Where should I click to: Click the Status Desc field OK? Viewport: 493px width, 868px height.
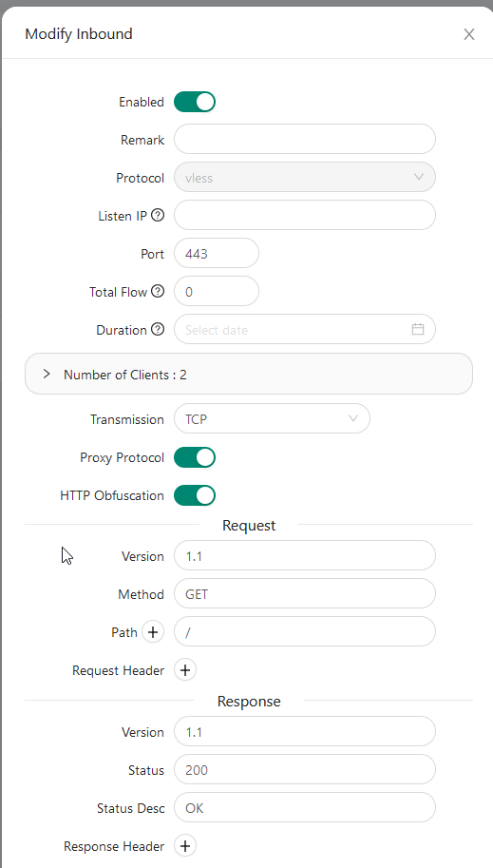point(305,808)
